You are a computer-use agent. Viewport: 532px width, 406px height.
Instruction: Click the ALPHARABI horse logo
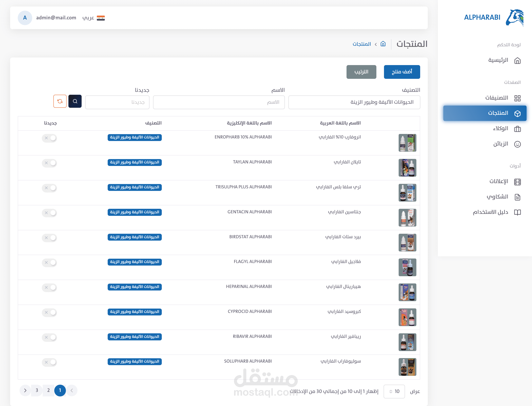[x=515, y=17]
